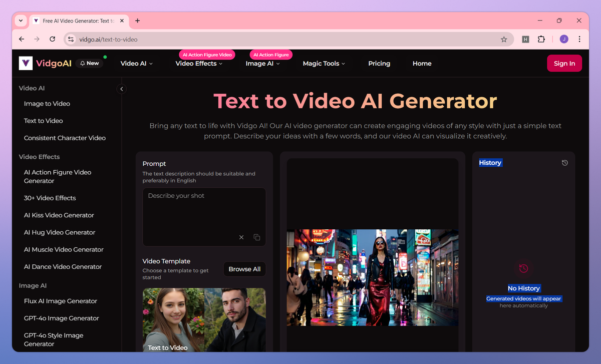Open the Image AI dropdown menu

pyautogui.click(x=262, y=64)
